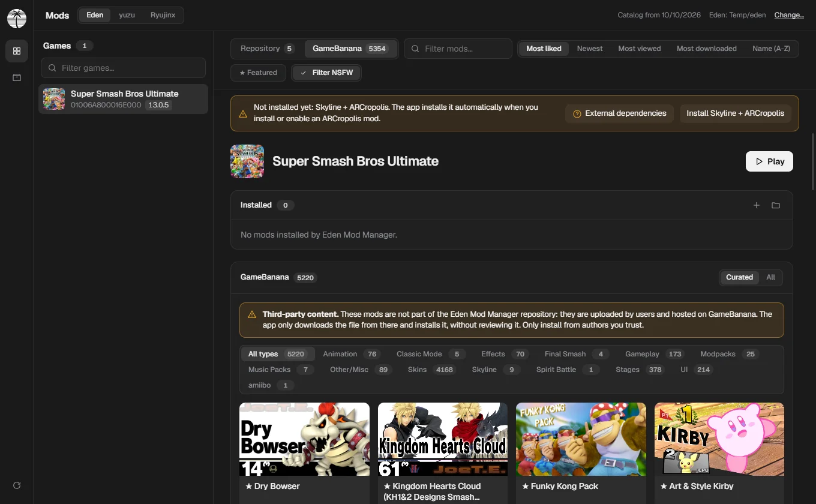
Task: Click Install Skyline + ARCropolis button
Action: tap(735, 113)
